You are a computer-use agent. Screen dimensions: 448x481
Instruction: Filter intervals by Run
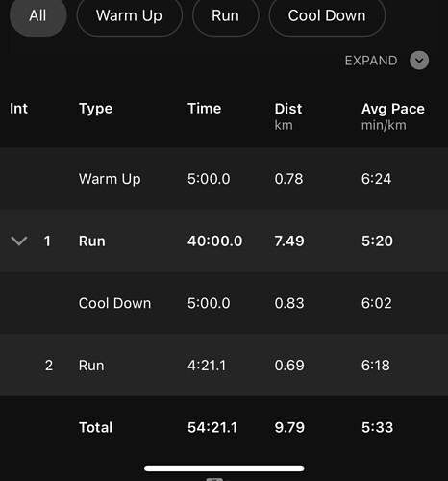[x=225, y=15]
